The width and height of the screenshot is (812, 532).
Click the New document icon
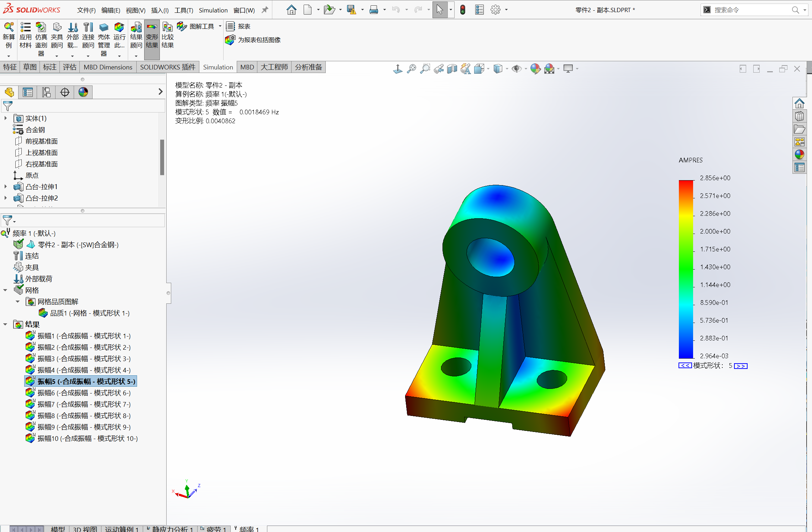tap(308, 10)
